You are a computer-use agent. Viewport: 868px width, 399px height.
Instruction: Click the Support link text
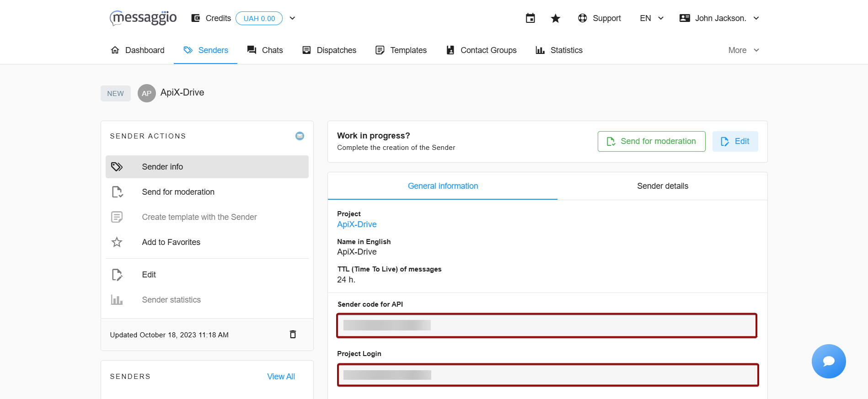pos(607,18)
